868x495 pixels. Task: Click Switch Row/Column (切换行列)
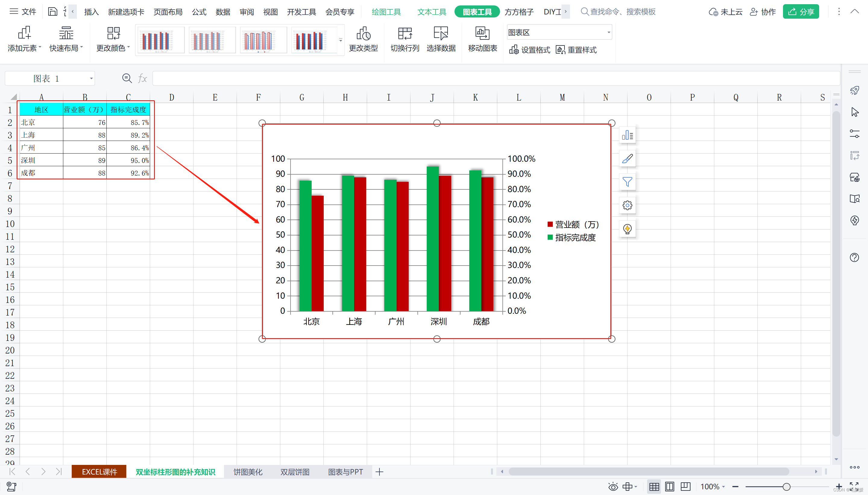pos(404,39)
